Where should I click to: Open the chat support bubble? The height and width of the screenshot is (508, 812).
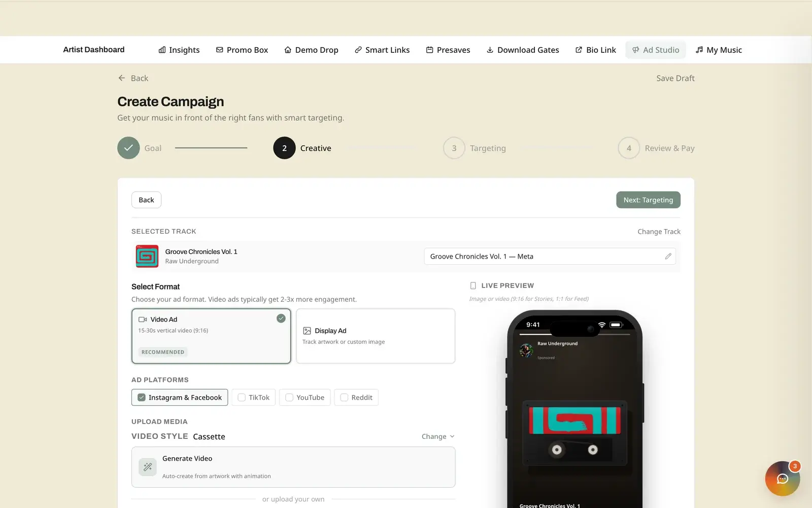click(782, 479)
